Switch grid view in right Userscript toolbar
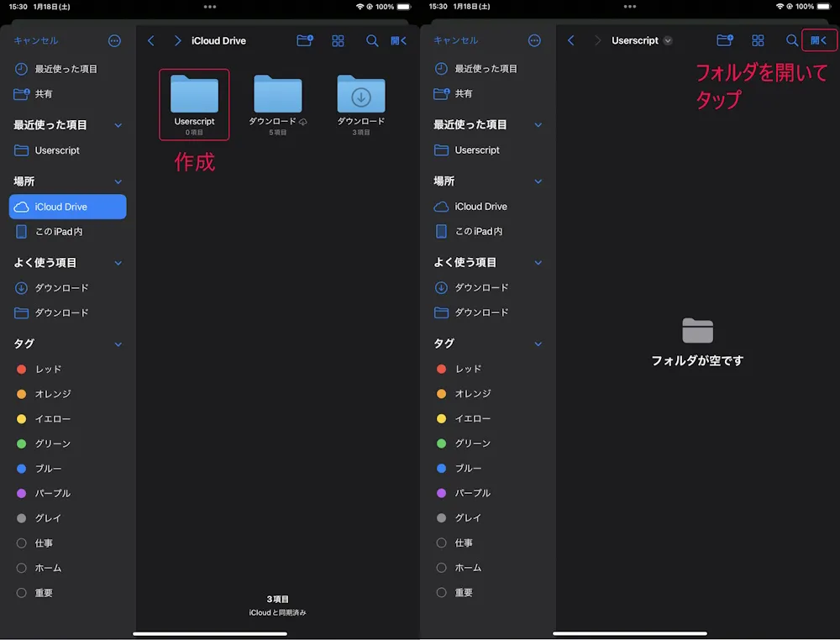 point(758,40)
